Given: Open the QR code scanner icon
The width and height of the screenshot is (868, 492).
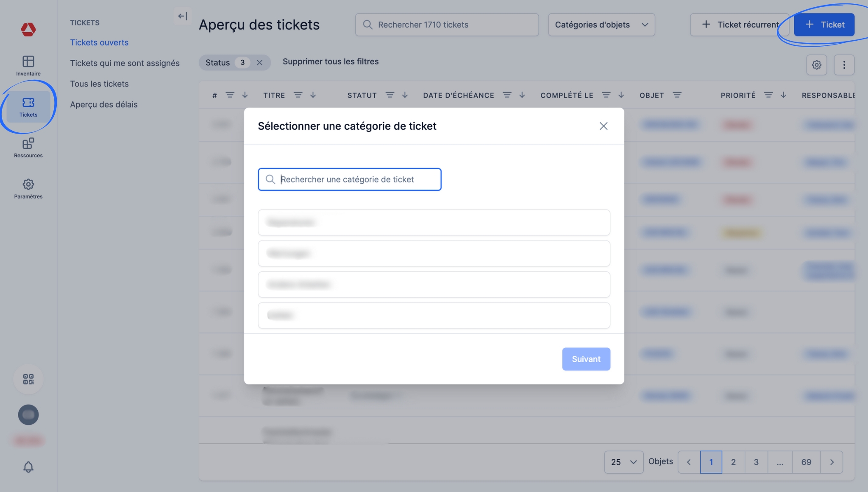Looking at the screenshot, I should [28, 379].
